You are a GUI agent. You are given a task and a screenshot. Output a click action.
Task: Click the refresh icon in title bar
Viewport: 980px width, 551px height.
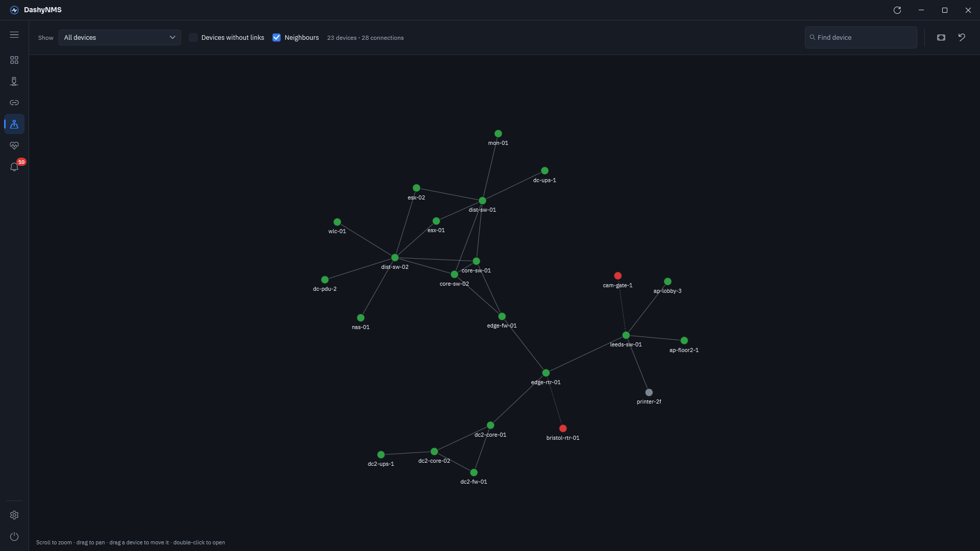(897, 10)
